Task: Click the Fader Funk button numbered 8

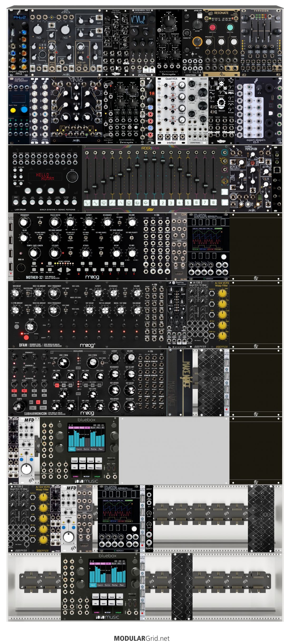Action: (x=213, y=203)
